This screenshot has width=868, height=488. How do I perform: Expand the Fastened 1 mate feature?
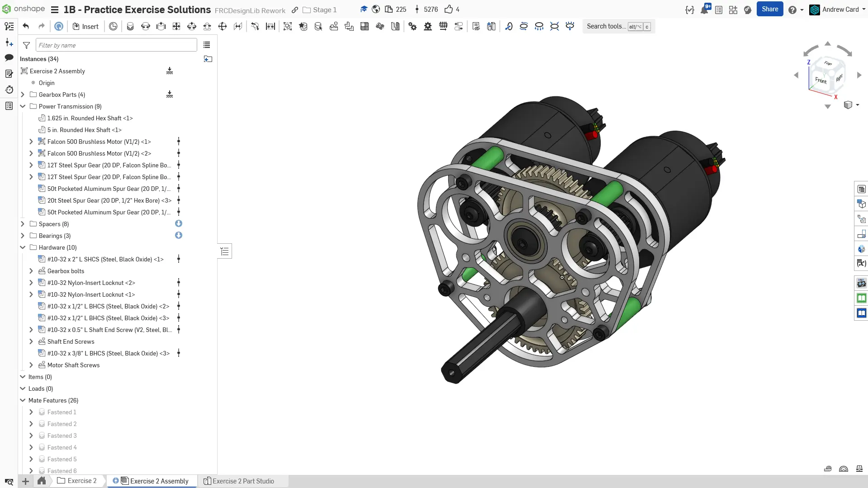[31, 412]
